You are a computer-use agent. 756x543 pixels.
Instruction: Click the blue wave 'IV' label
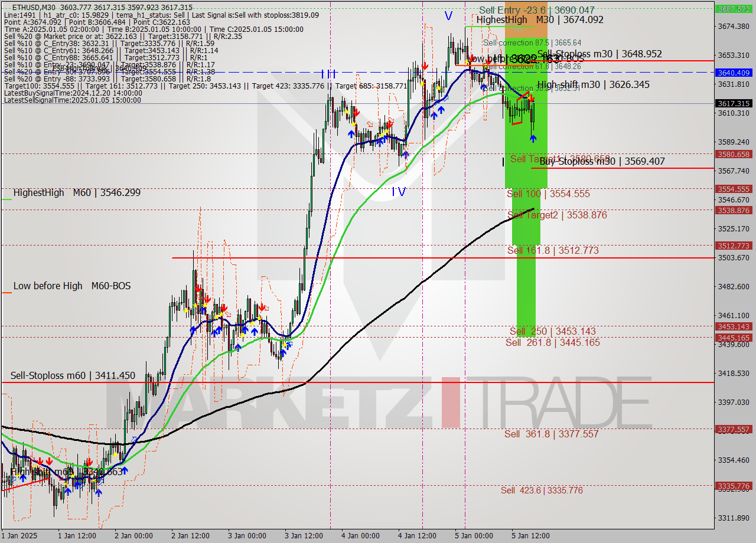pyautogui.click(x=399, y=191)
